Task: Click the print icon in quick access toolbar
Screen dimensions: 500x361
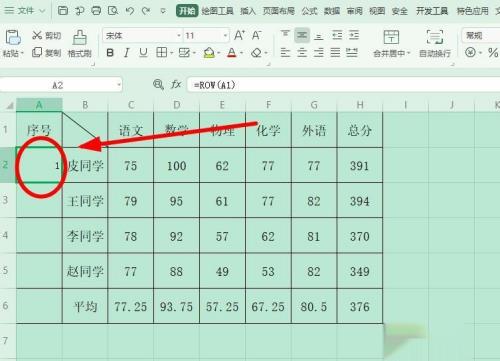Action: pyautogui.click(x=96, y=11)
